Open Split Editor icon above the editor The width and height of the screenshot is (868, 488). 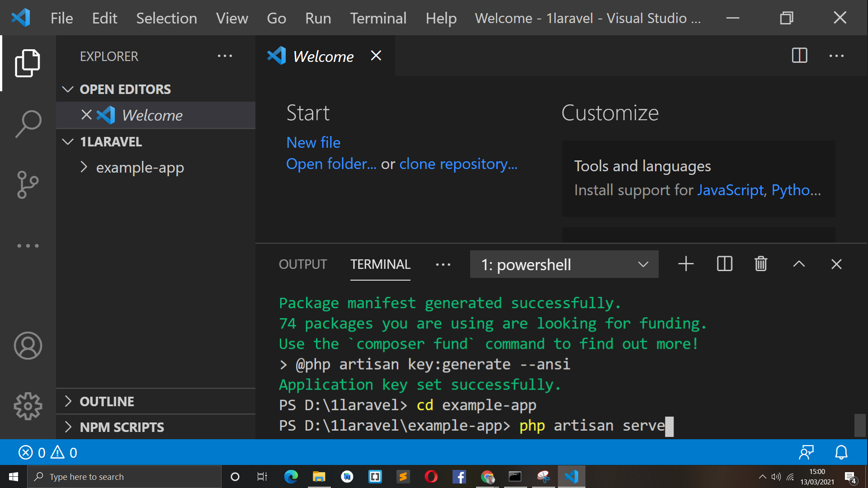click(x=799, y=56)
